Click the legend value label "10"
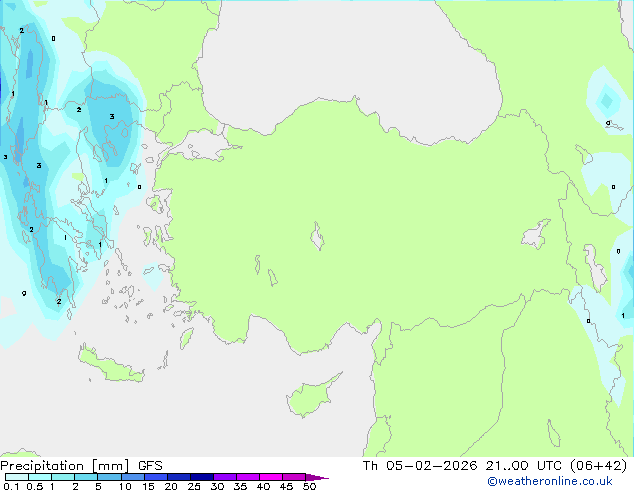The width and height of the screenshot is (634, 490). [x=125, y=486]
